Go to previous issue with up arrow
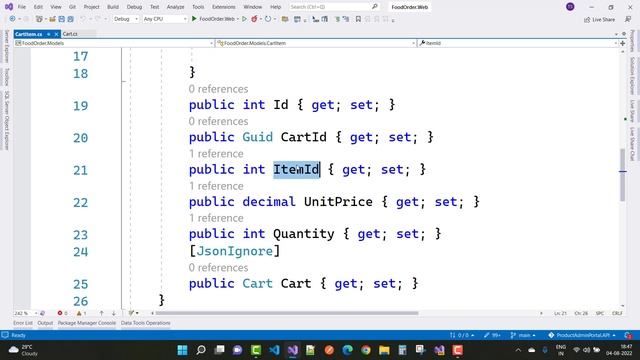The height and width of the screenshot is (360, 640). pyautogui.click(x=101, y=313)
